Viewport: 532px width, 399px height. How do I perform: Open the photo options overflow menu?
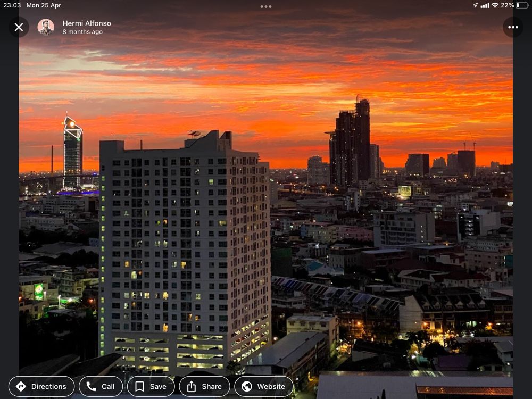pos(513,27)
